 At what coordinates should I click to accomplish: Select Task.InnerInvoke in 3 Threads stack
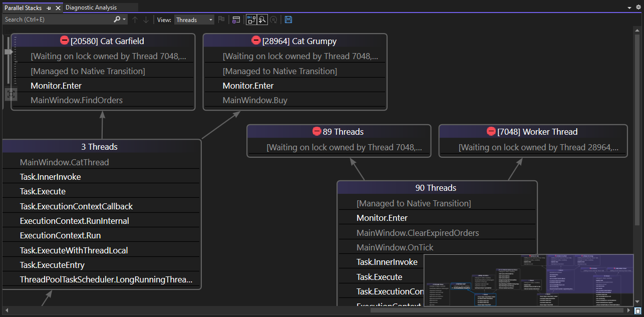101,177
